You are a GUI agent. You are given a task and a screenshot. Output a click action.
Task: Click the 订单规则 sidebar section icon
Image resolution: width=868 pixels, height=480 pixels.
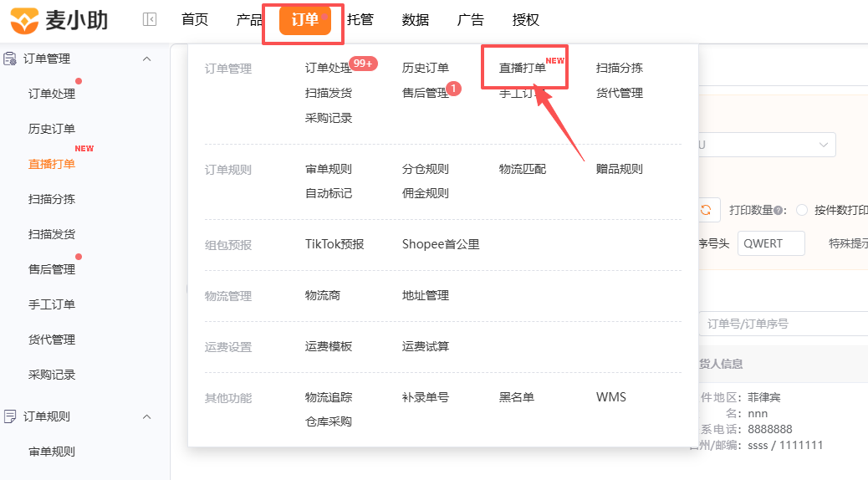(10, 416)
